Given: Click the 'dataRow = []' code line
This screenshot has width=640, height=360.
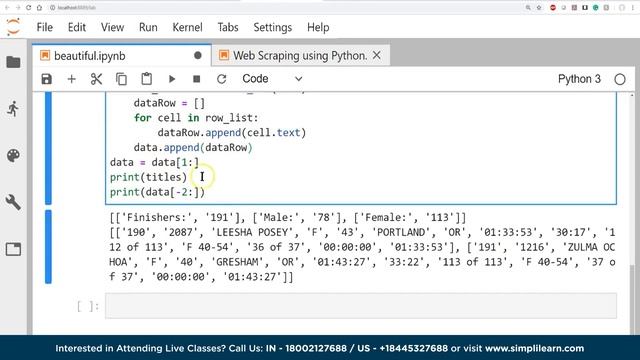Looking at the screenshot, I should coord(169,103).
